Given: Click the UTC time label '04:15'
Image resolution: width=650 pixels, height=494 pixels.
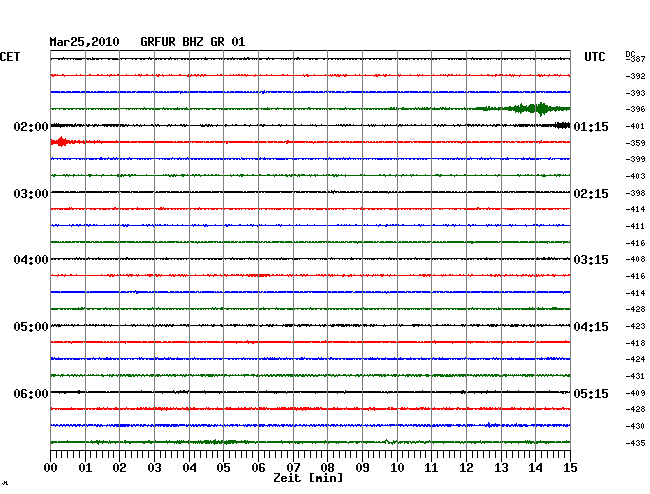Looking at the screenshot, I should pos(591,327).
